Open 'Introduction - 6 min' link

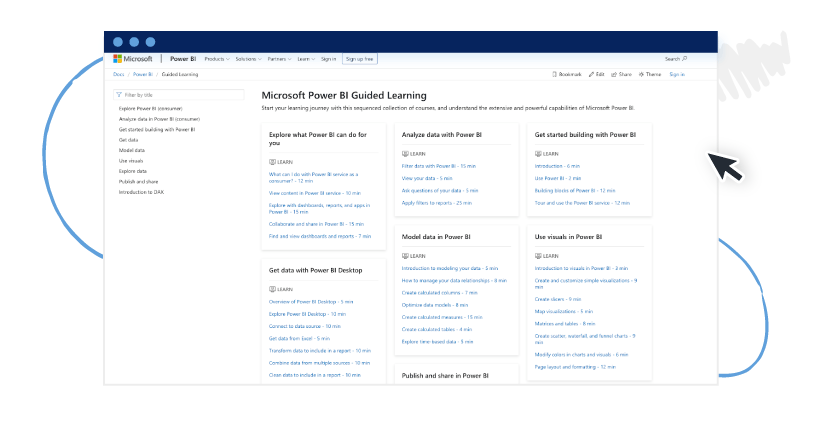pos(557,166)
